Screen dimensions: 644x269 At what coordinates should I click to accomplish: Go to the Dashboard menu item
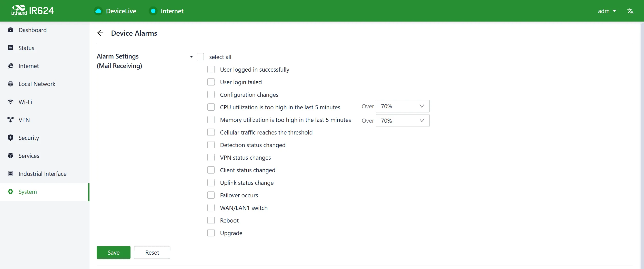45,30
